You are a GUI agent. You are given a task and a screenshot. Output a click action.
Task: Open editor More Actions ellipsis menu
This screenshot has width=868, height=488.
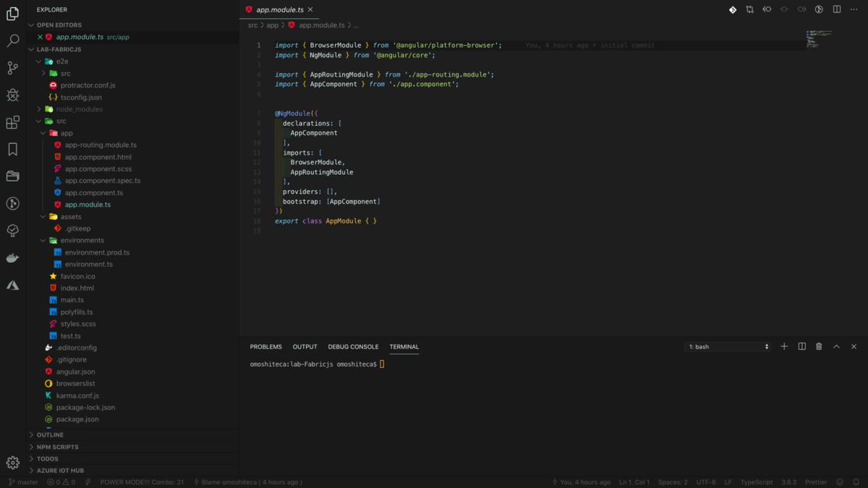pyautogui.click(x=854, y=9)
